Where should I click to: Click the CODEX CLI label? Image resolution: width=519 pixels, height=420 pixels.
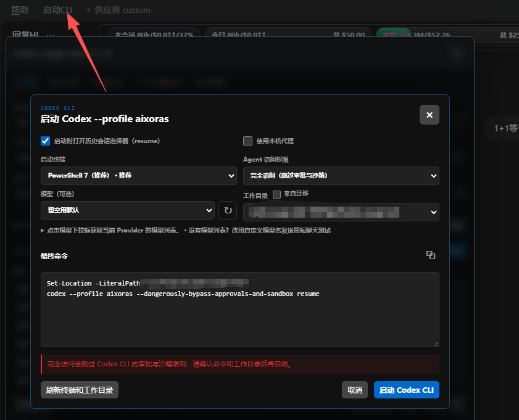(57, 108)
